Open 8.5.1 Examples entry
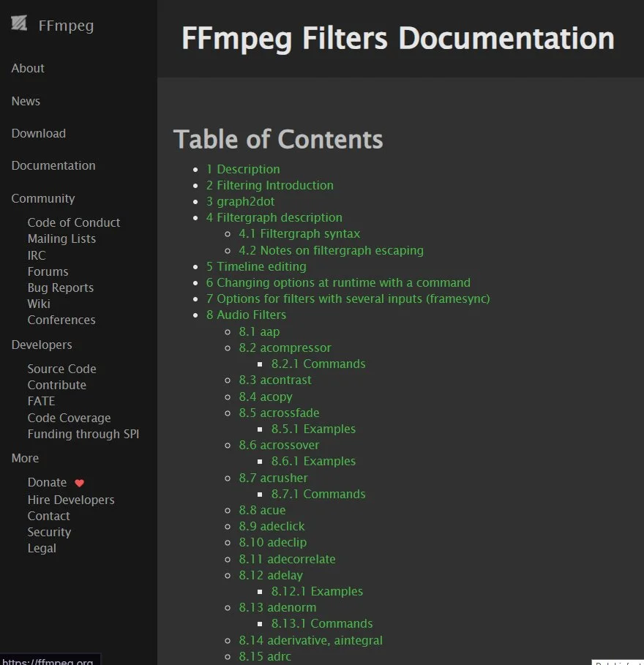Screen dimensions: 644x665 click(313, 429)
